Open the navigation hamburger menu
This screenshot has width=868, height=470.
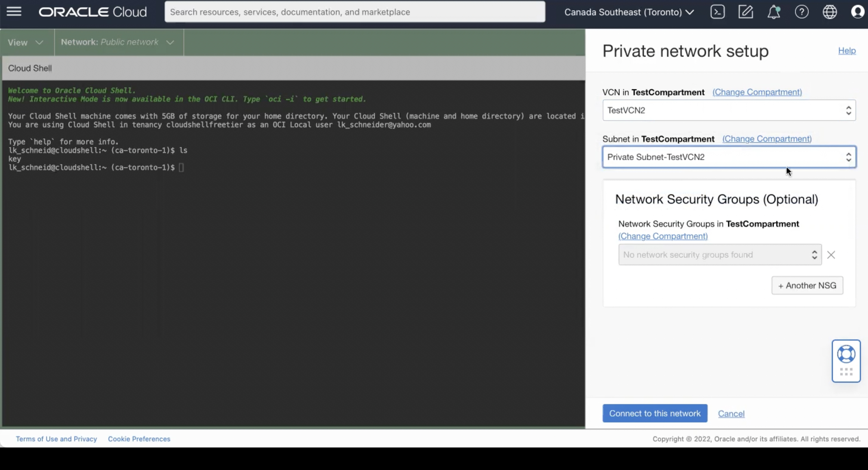14,12
